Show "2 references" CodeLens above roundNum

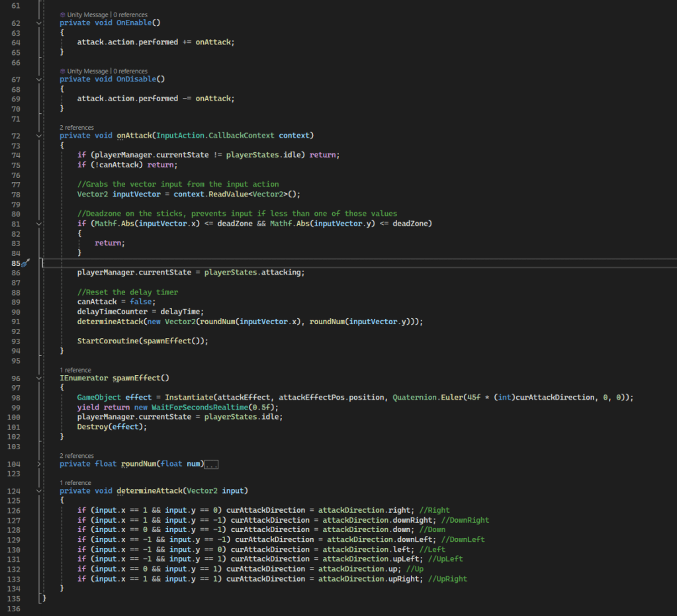tap(77, 456)
